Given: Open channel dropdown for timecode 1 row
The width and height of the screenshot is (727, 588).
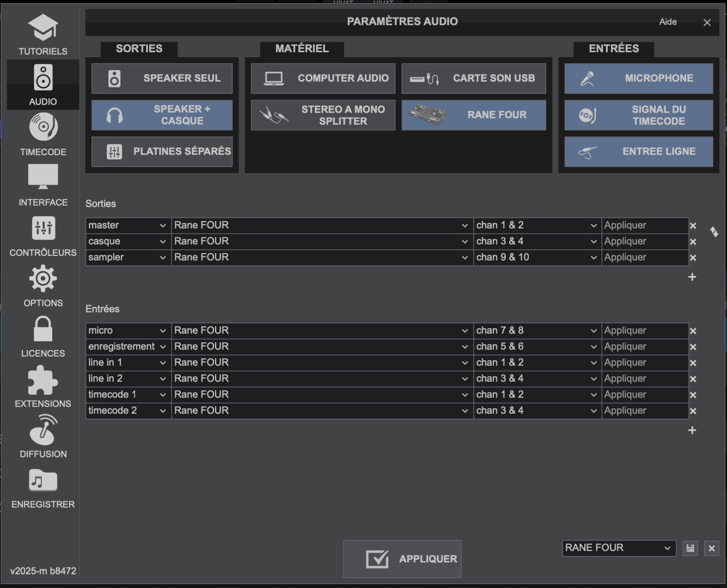Looking at the screenshot, I should (x=537, y=395).
